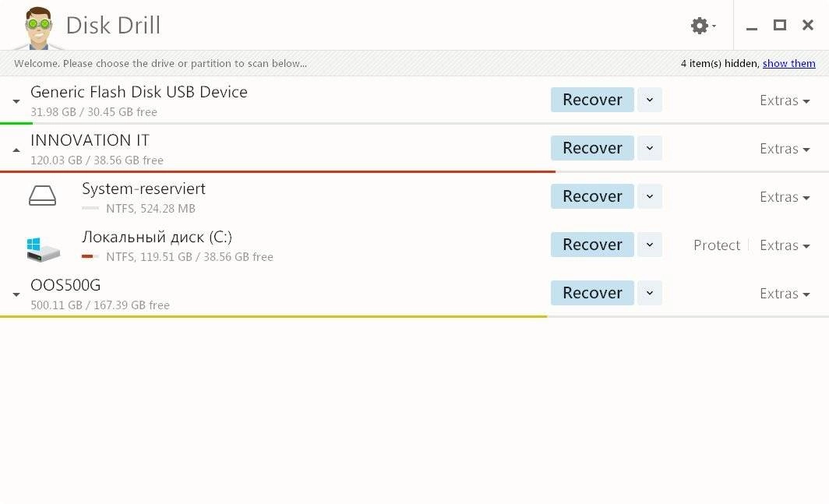
Task: Select the Windows local disk C: icon
Action: pyautogui.click(x=43, y=249)
